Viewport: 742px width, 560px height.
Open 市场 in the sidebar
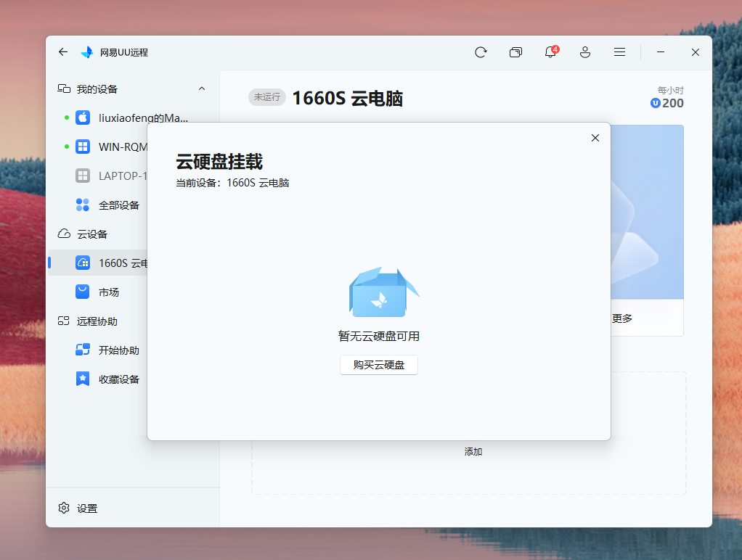98,292
